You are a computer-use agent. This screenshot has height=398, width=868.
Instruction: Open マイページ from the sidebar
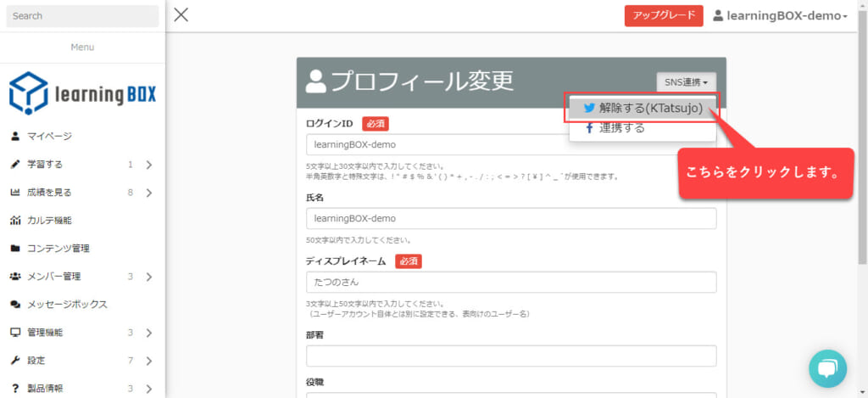(x=49, y=136)
